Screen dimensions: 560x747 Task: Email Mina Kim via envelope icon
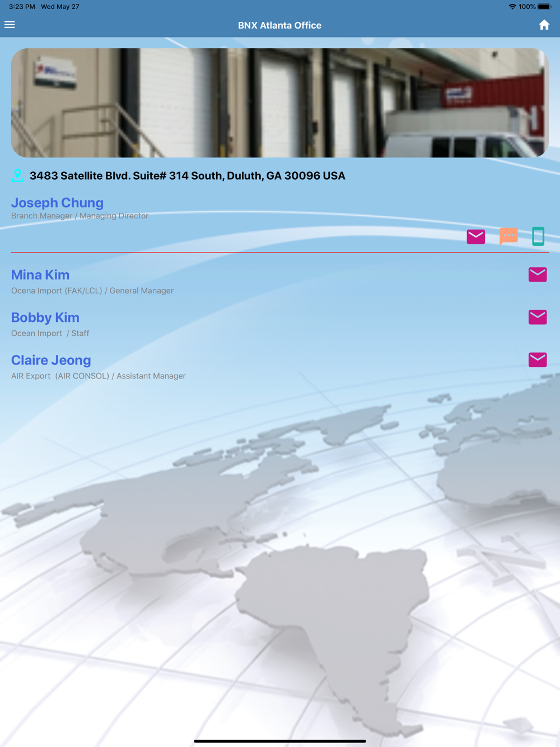(538, 274)
